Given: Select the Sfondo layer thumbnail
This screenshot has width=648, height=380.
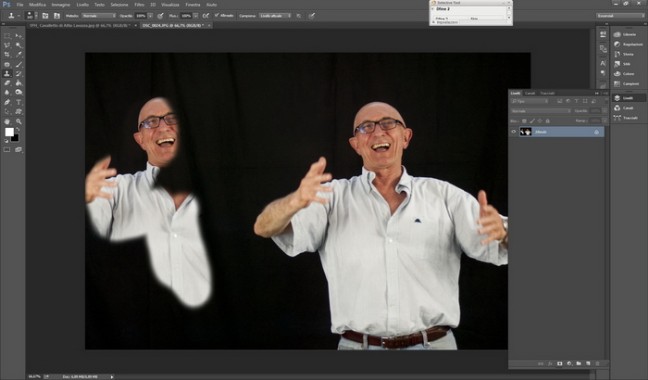Looking at the screenshot, I should click(x=526, y=132).
